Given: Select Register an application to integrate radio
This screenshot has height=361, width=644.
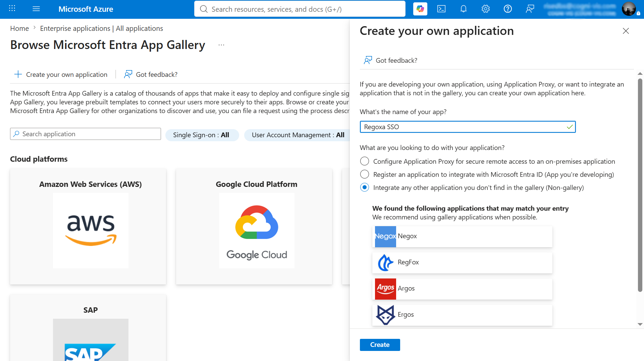Looking at the screenshot, I should [x=364, y=174].
